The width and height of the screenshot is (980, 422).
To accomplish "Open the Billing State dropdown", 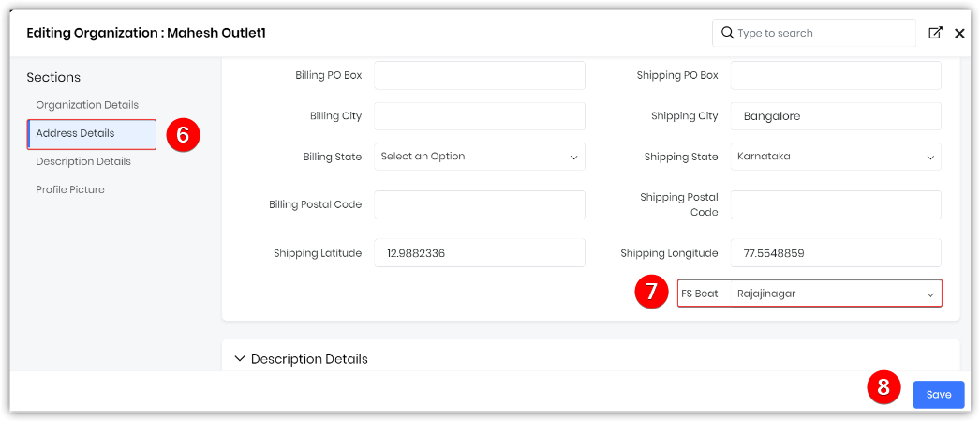I will click(x=479, y=157).
